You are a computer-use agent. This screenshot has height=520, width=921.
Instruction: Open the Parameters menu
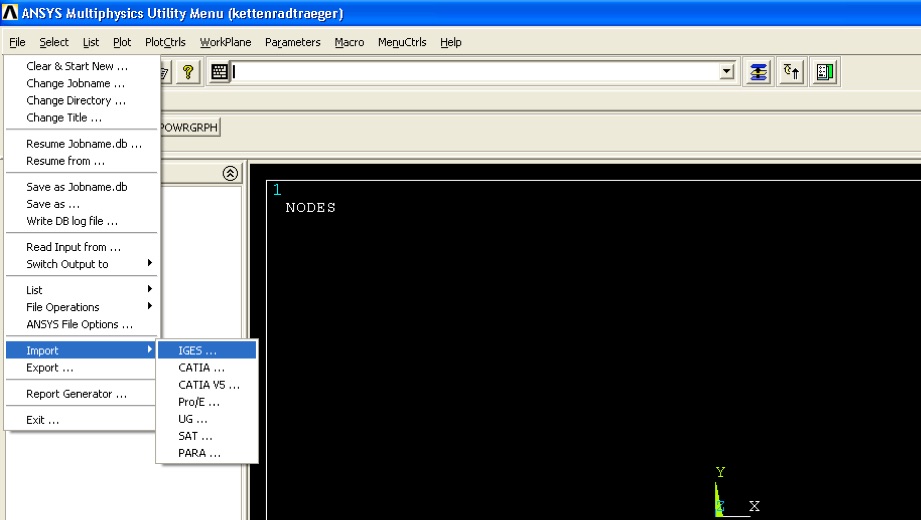point(293,42)
